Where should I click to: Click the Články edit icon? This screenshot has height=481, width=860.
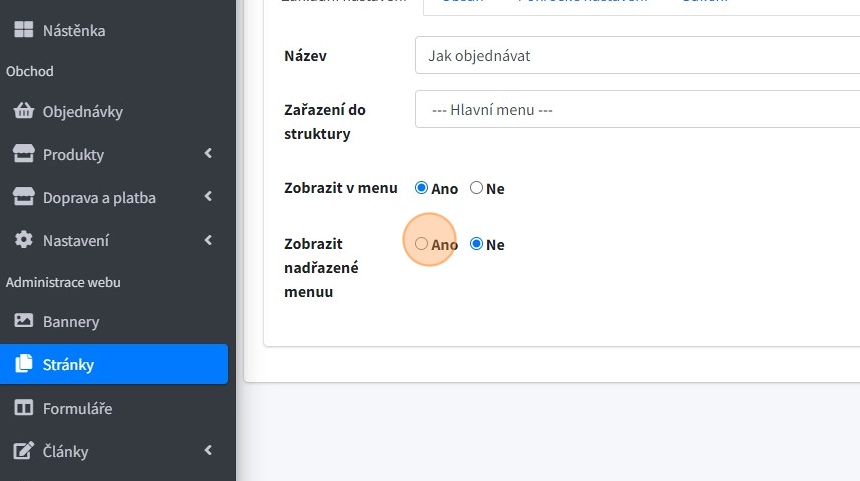[23, 451]
